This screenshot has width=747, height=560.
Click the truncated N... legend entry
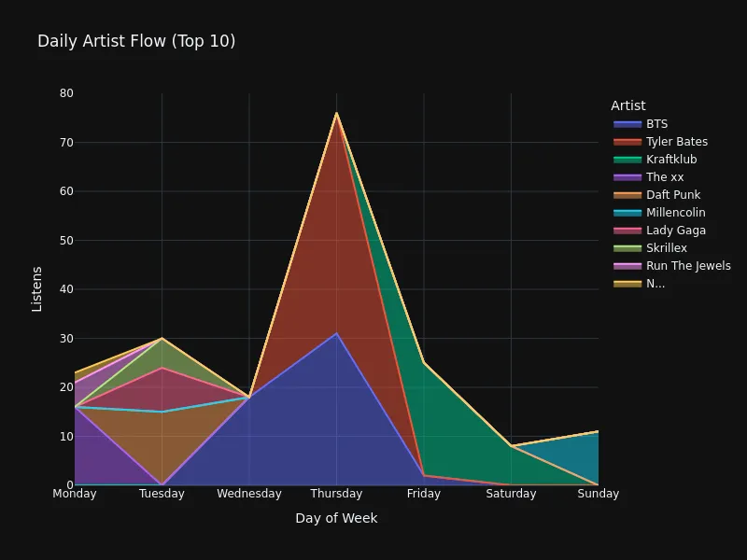(x=640, y=284)
